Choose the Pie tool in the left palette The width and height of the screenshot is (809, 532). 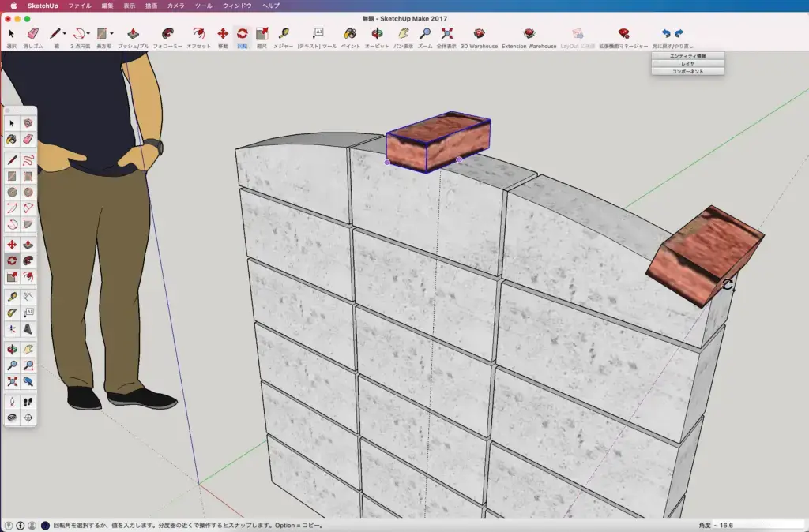tap(28, 224)
